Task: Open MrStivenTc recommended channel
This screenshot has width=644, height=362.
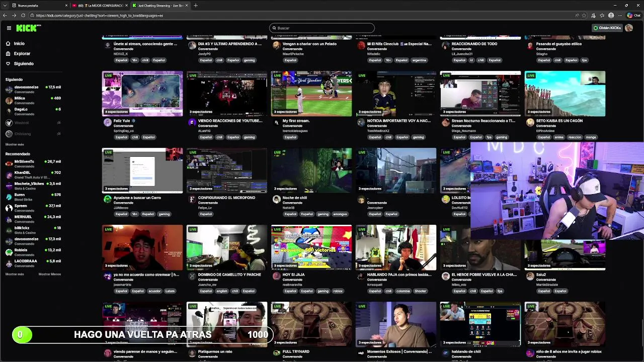Action: [33, 163]
